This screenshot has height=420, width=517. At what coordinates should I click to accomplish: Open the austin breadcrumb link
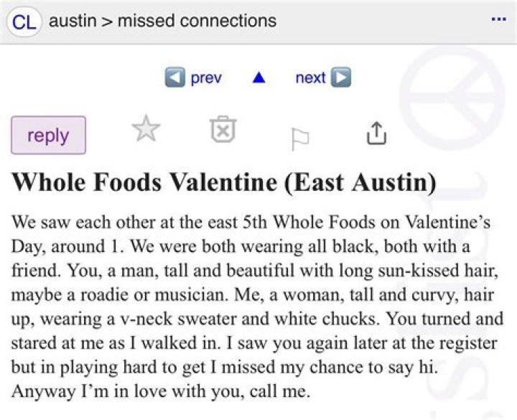pos(71,21)
